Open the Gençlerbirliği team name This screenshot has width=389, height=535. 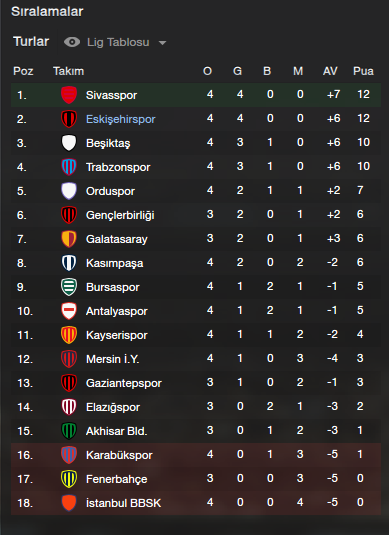click(x=120, y=215)
